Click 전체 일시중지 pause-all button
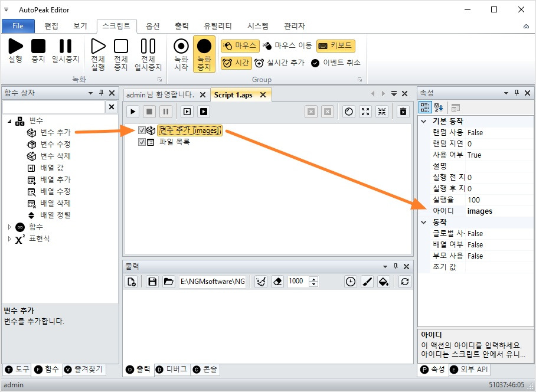The width and height of the screenshot is (536, 392). coord(148,54)
